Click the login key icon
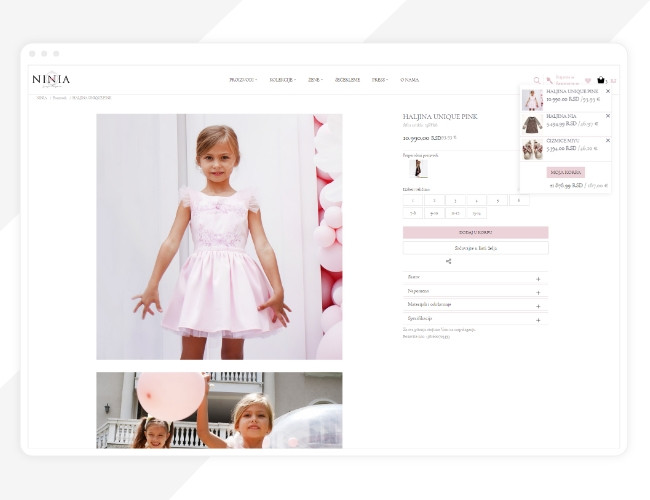 [550, 80]
